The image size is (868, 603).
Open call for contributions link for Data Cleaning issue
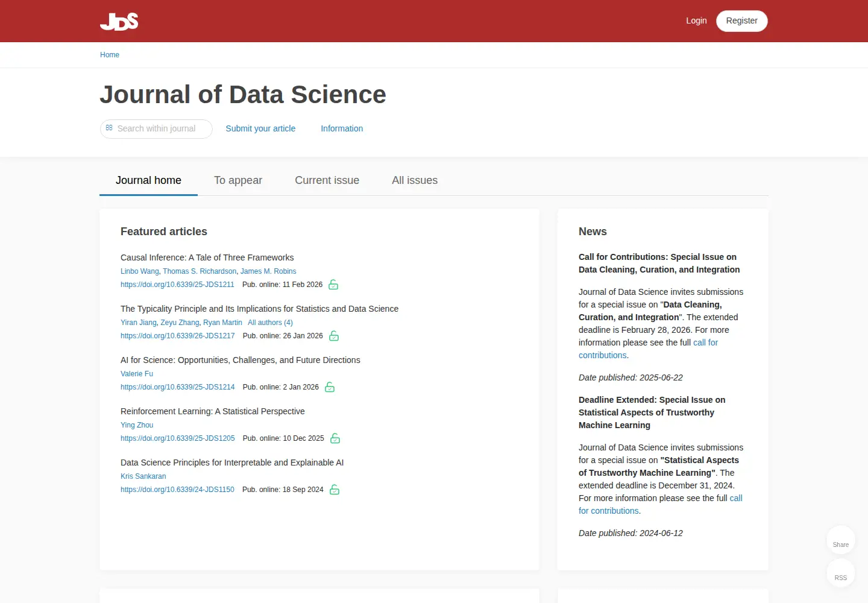pyautogui.click(x=705, y=343)
